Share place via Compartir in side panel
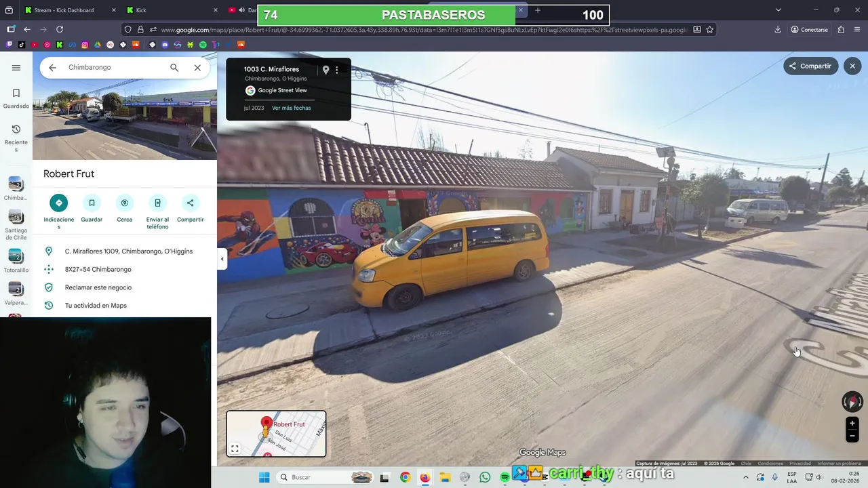Viewport: 868px width, 488px height. [190, 209]
